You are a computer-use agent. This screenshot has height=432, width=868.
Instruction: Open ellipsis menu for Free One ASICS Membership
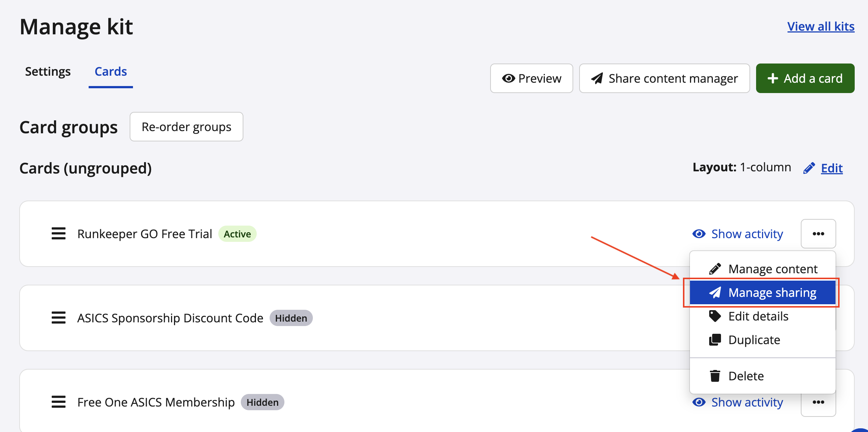(818, 402)
